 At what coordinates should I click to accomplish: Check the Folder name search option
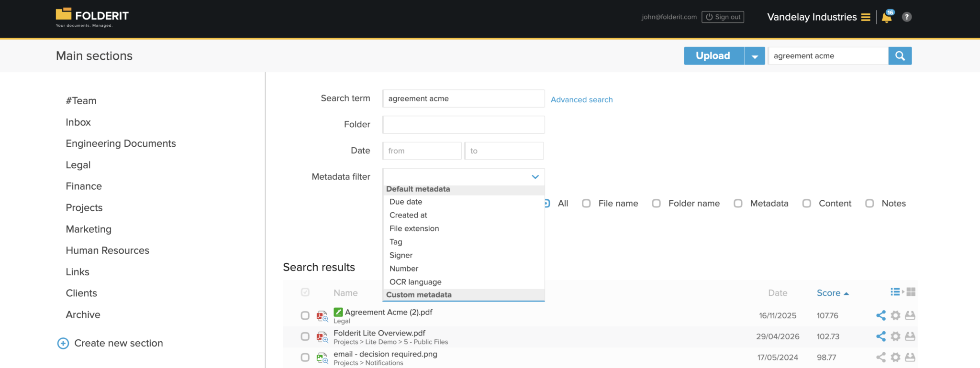[657, 204]
